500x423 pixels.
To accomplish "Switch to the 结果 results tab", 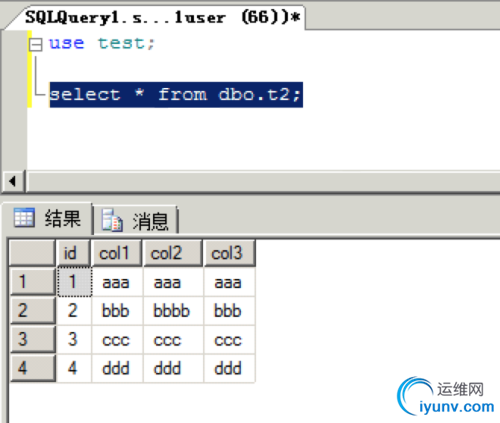I will pos(48,219).
